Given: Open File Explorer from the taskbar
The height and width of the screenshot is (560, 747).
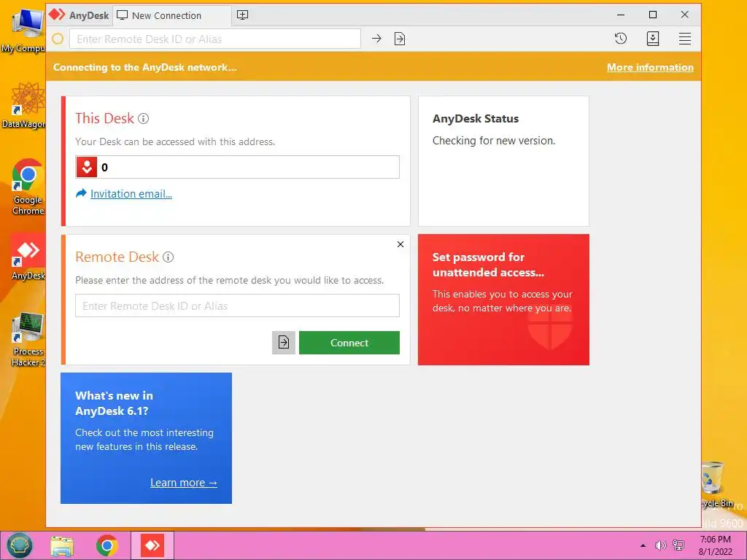Looking at the screenshot, I should (x=62, y=545).
